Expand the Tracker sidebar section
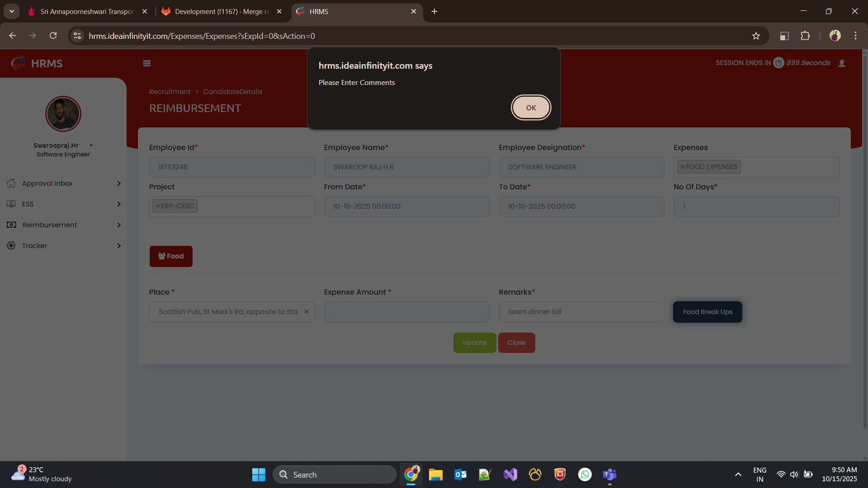The image size is (868, 488). pyautogui.click(x=63, y=246)
